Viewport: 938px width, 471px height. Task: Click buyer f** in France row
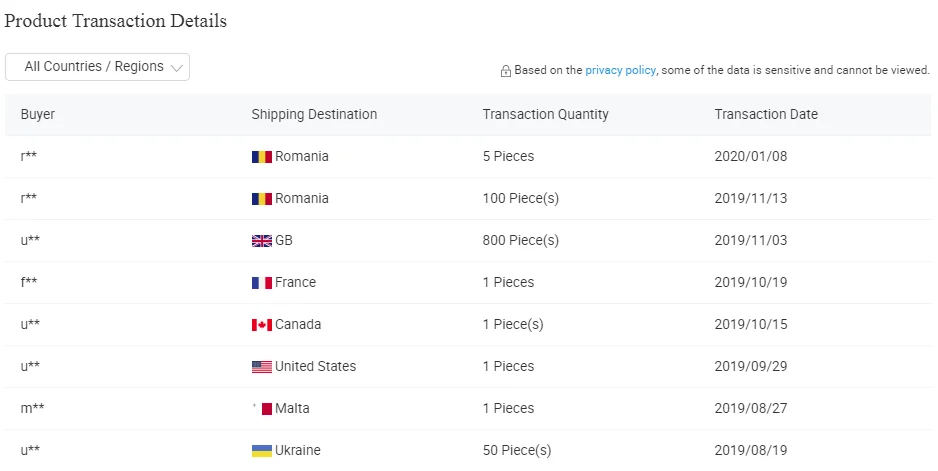pyautogui.click(x=29, y=283)
